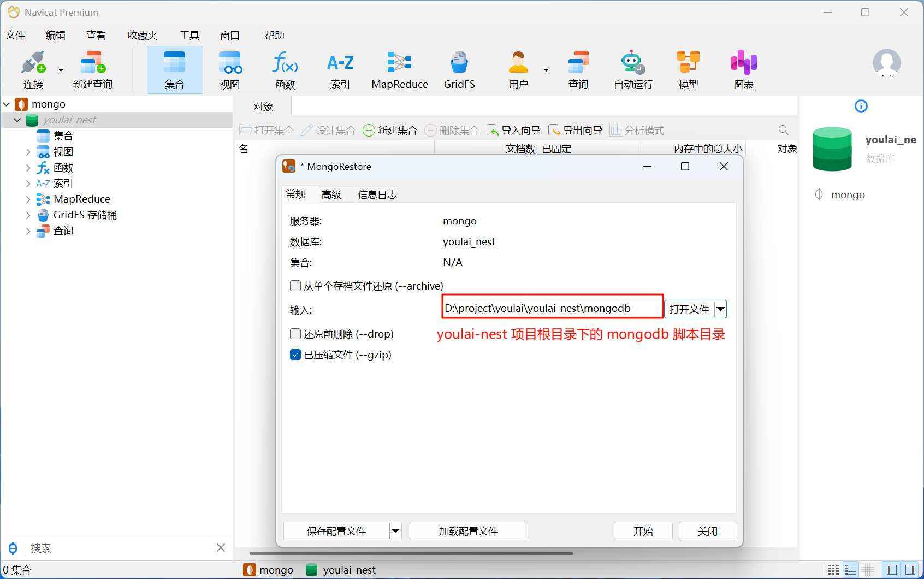Screen dimensions: 924x579
Task: Click the input path field with mongodb directory
Action: point(552,308)
